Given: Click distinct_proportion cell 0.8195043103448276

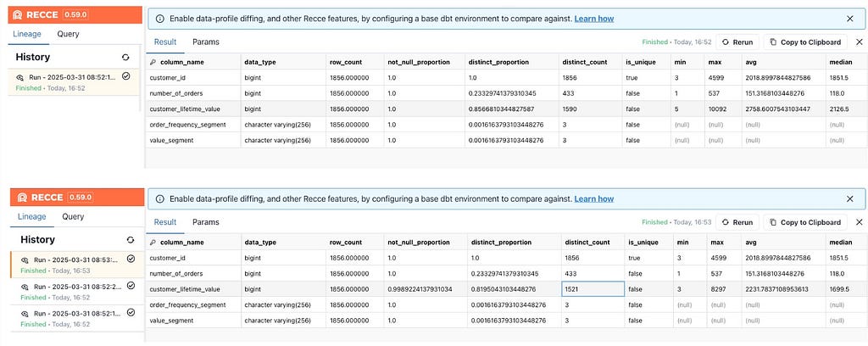Looking at the screenshot, I should tap(515, 289).
